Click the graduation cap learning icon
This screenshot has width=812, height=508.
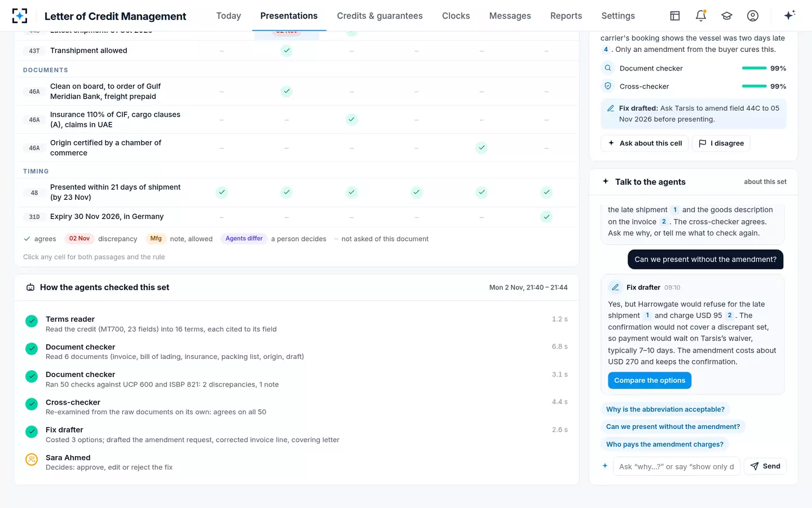coord(727,16)
